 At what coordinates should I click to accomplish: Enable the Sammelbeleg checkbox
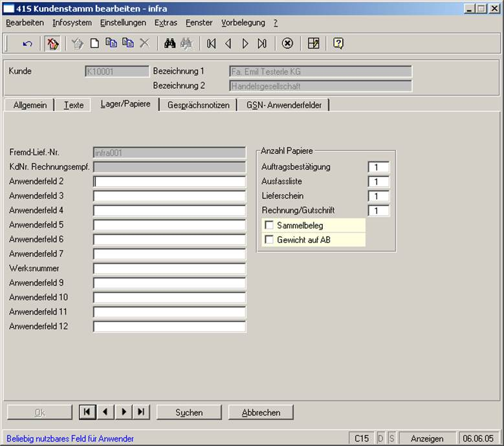(269, 226)
